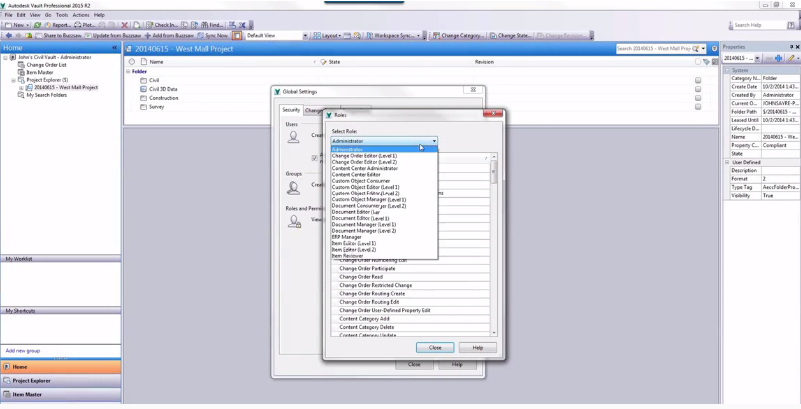The width and height of the screenshot is (801, 409).
Task: Toggle the header checkbox beside Revision column
Action: [698, 62]
